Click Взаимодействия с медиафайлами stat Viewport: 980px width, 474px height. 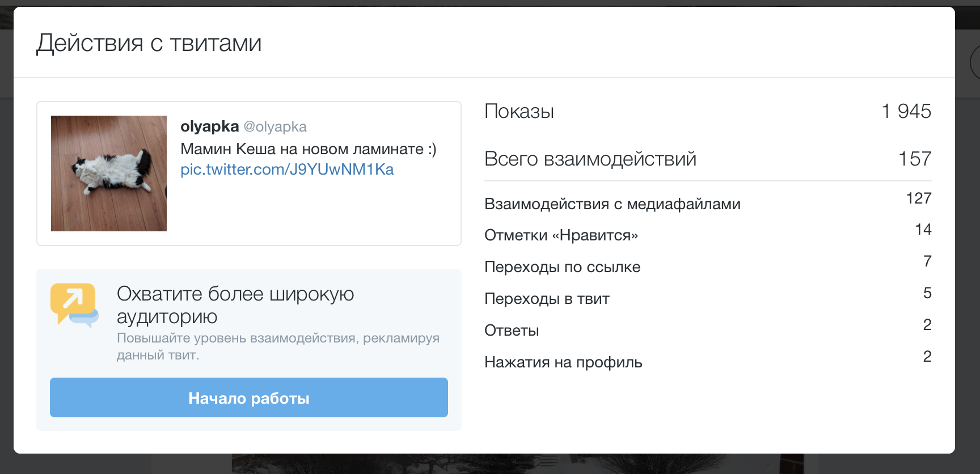pyautogui.click(x=708, y=203)
